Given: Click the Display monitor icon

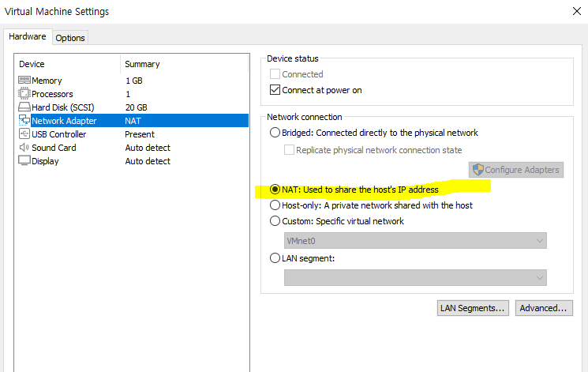Looking at the screenshot, I should click(24, 160).
